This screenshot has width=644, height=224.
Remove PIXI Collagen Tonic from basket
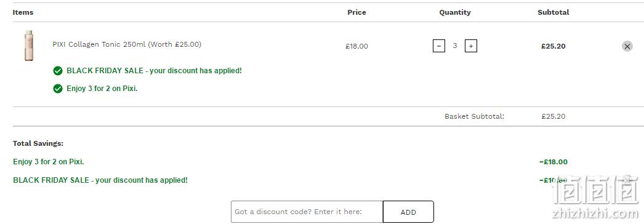pos(627,46)
